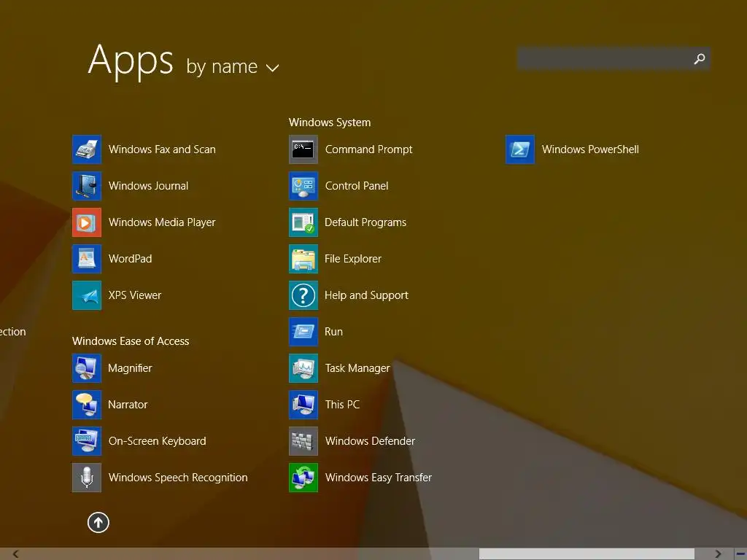The image size is (747, 560).
Task: Open the WordPad icon
Action: point(87,259)
